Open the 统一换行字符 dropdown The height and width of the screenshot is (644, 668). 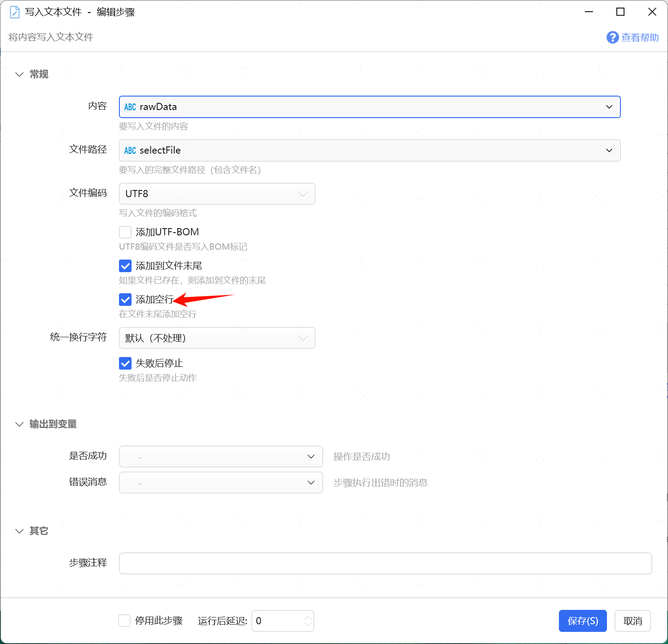[x=217, y=338]
